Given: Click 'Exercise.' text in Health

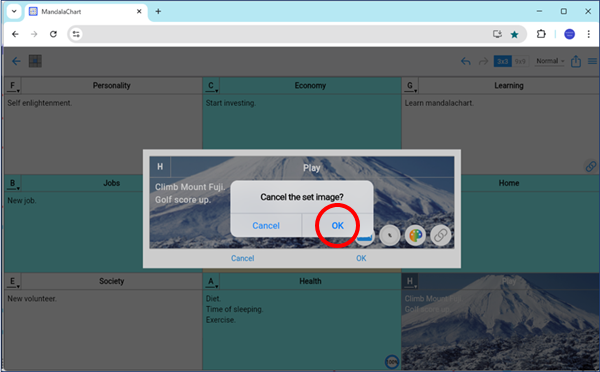Looking at the screenshot, I should [220, 320].
